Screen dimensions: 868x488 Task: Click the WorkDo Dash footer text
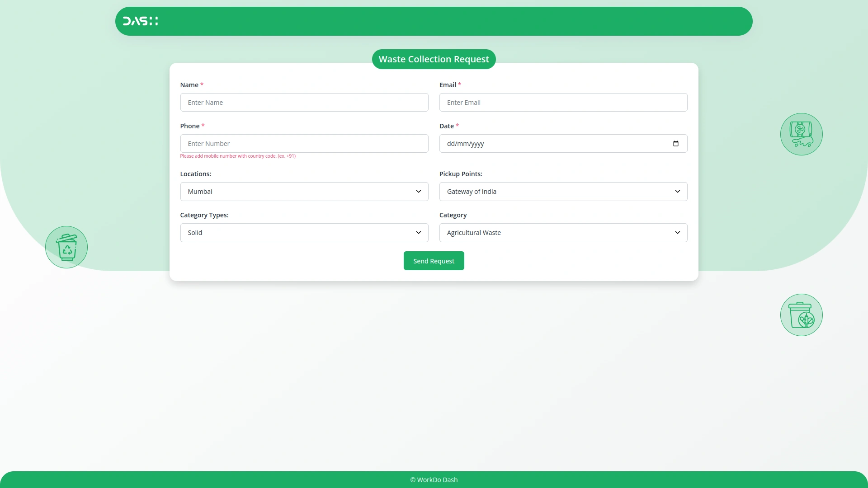coord(434,480)
